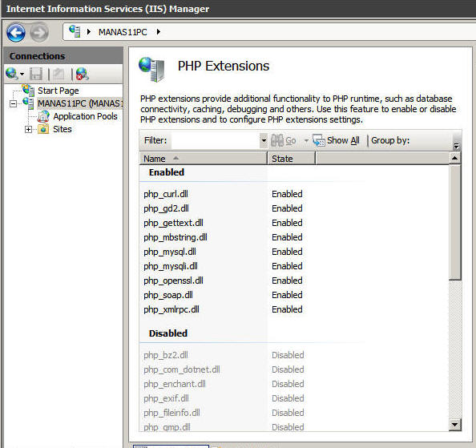The width and height of the screenshot is (476, 448).
Task: Select php_xmlrpc.dll extension
Action: [171, 309]
